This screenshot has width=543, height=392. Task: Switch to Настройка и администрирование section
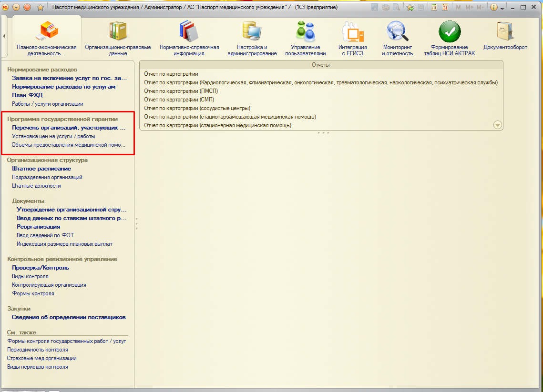(x=252, y=37)
